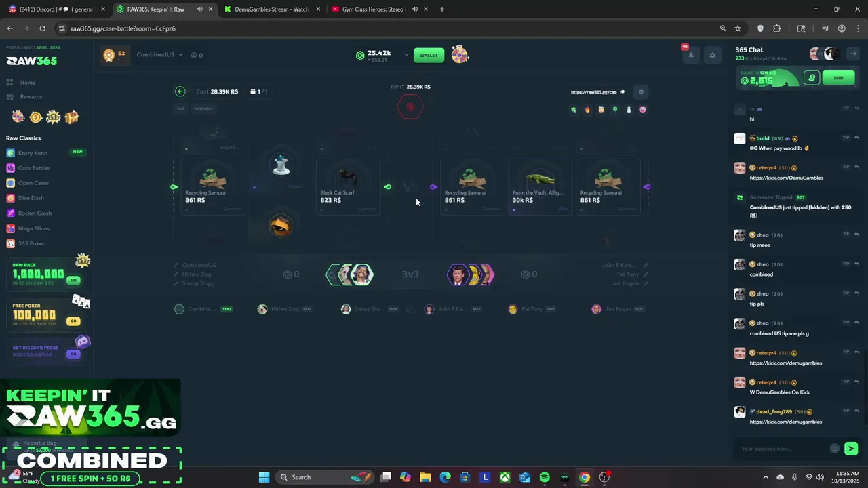Switch to DemuGambles Stream tab
The image size is (868, 488).
[271, 9]
